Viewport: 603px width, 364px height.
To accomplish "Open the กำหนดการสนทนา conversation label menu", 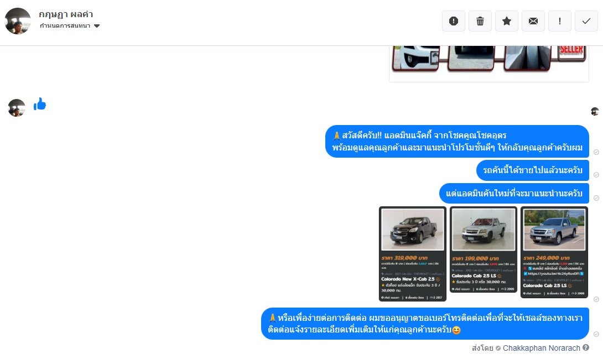I will 65,26.
